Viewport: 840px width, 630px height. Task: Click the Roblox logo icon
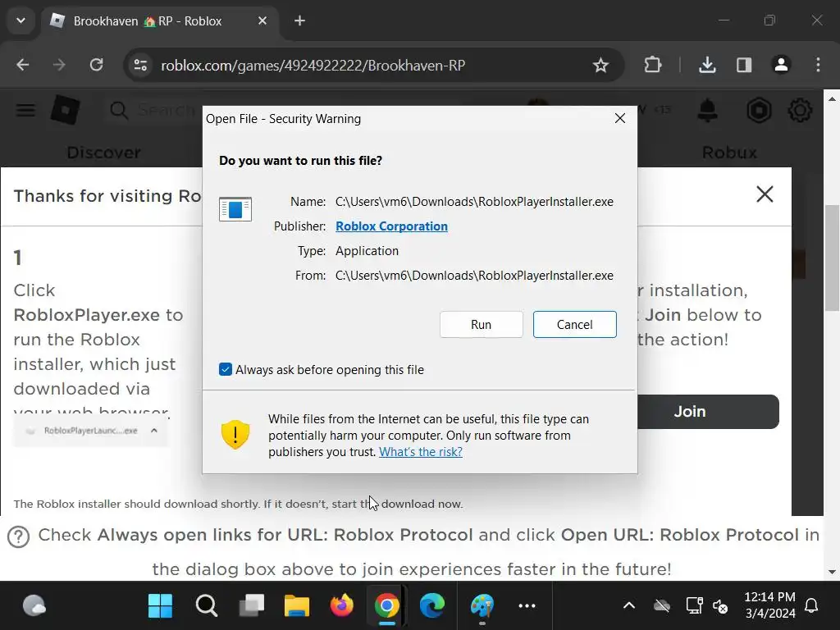(65, 110)
